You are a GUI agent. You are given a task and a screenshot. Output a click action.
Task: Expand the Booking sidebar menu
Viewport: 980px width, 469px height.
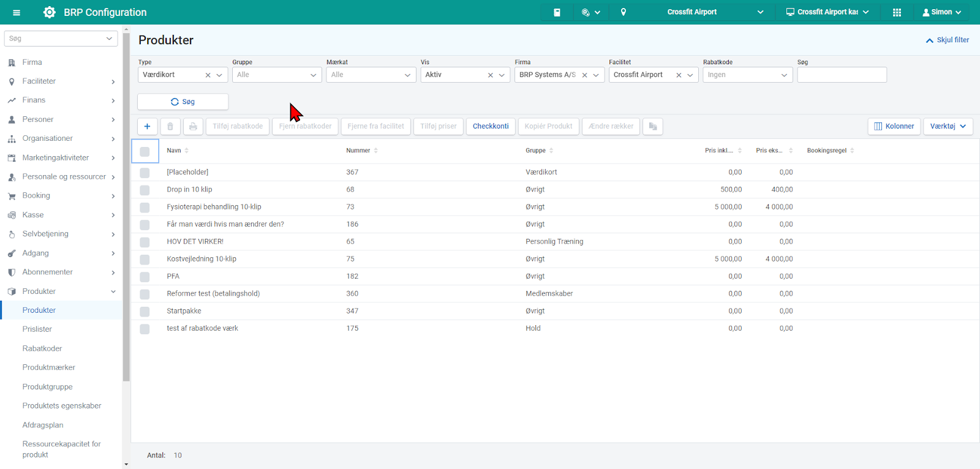61,196
